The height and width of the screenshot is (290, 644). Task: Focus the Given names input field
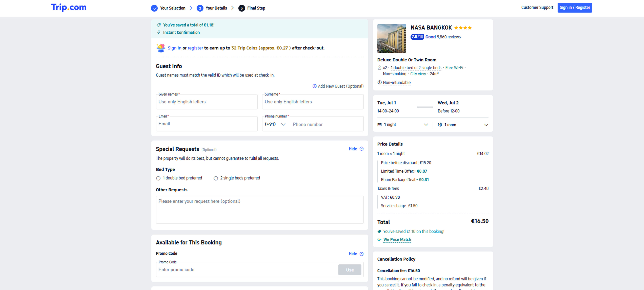click(x=206, y=102)
